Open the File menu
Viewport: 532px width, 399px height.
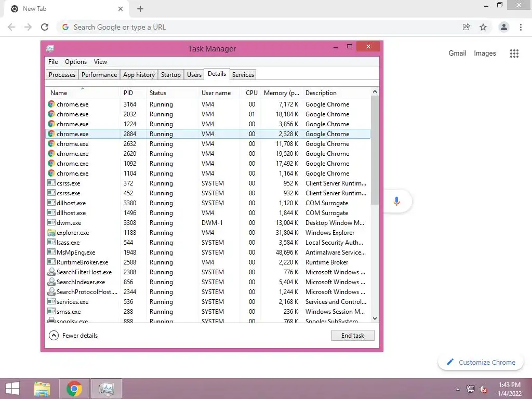[53, 62]
